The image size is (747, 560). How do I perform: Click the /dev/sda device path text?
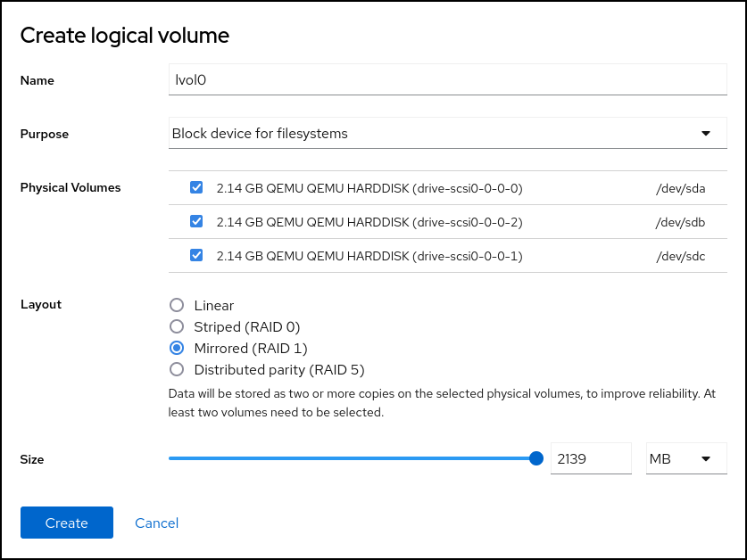click(680, 188)
